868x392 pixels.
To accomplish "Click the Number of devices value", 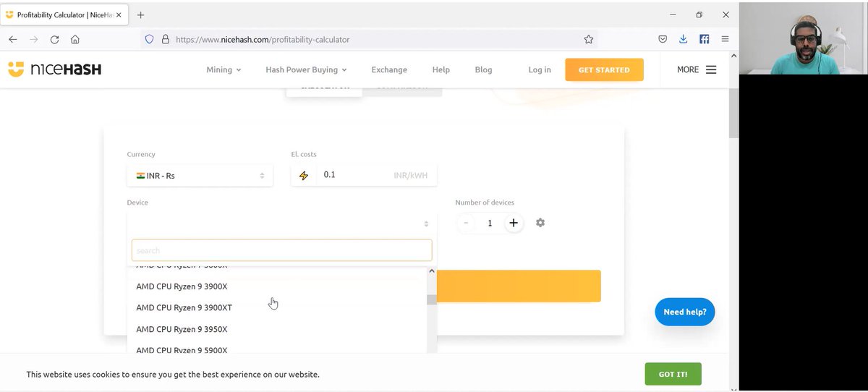I will pyautogui.click(x=490, y=223).
